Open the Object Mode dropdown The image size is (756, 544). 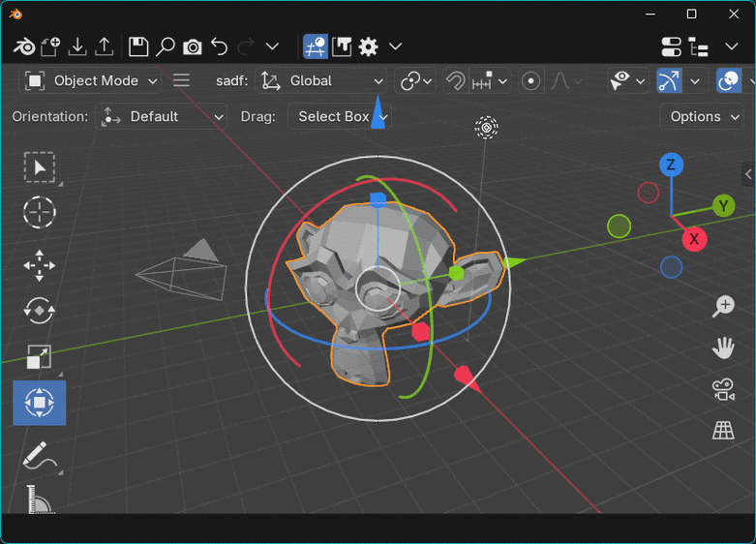pyautogui.click(x=91, y=81)
